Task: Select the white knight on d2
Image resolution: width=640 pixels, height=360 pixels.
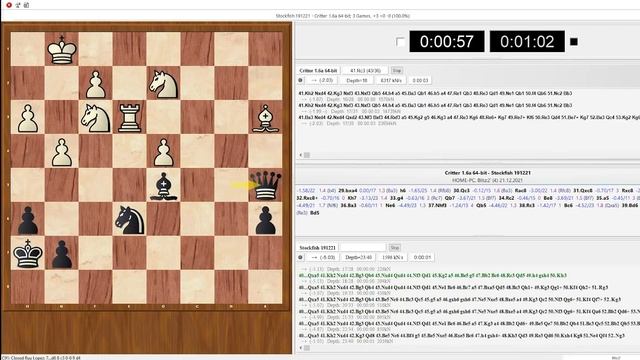Action: click(x=163, y=84)
